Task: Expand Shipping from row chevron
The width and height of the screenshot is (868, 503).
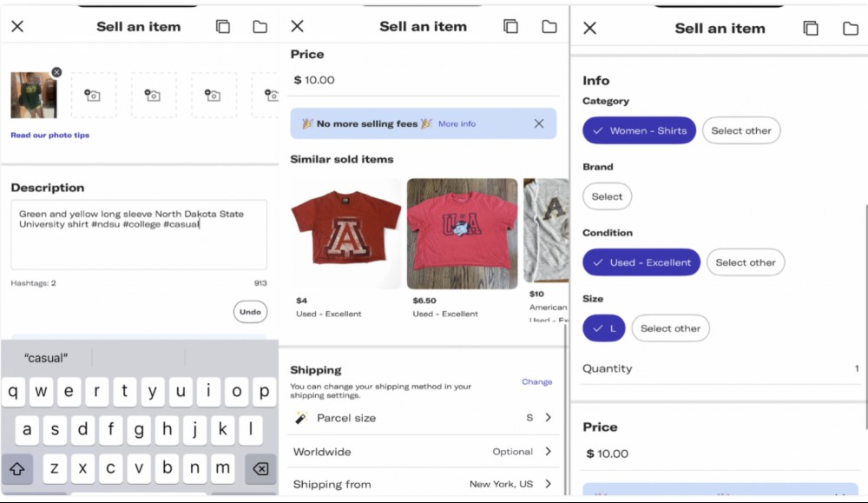Action: click(x=548, y=484)
